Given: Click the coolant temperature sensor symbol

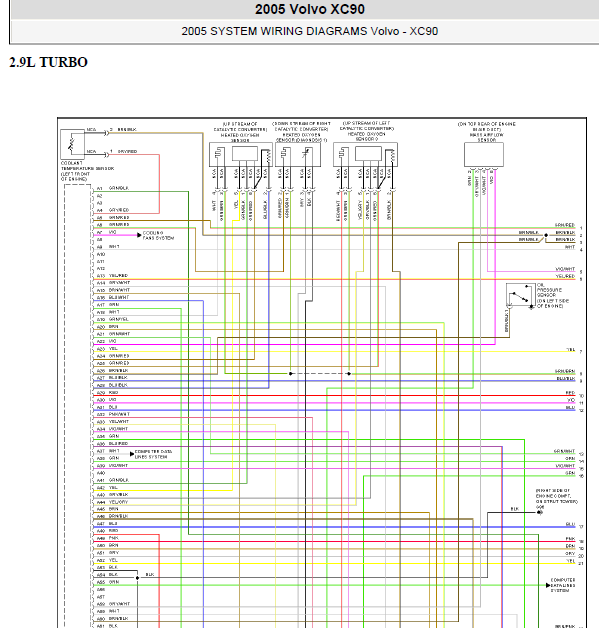Looking at the screenshot, I should pyautogui.click(x=72, y=144).
